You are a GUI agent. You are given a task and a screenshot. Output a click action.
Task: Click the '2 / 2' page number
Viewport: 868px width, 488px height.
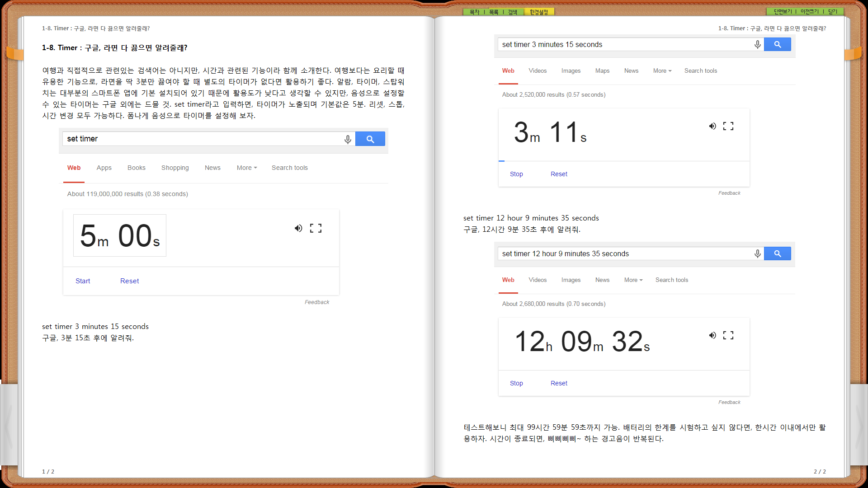click(x=820, y=471)
